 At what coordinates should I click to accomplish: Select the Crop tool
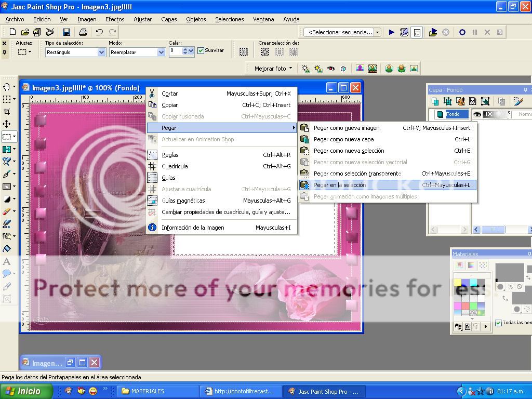click(6, 112)
